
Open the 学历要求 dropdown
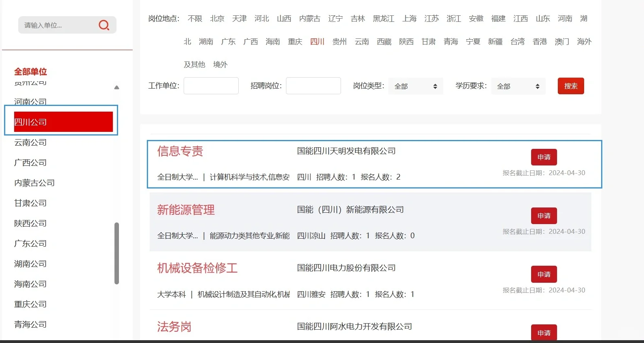click(518, 86)
